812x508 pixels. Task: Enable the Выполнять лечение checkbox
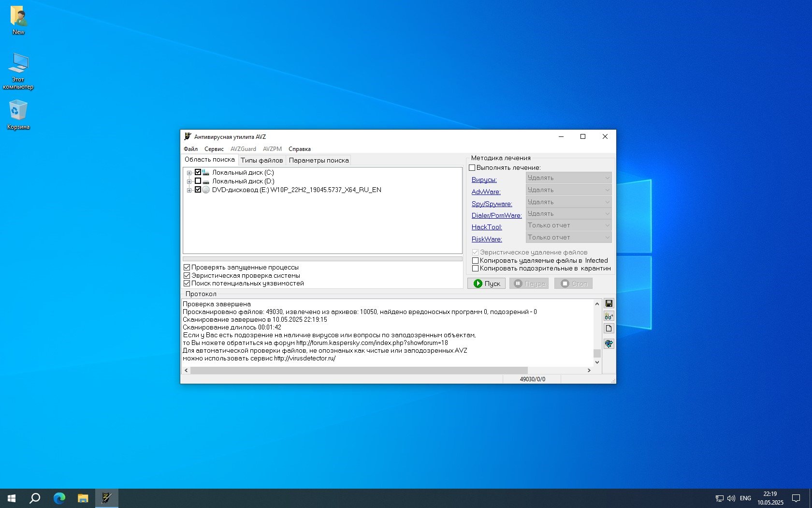pyautogui.click(x=472, y=168)
